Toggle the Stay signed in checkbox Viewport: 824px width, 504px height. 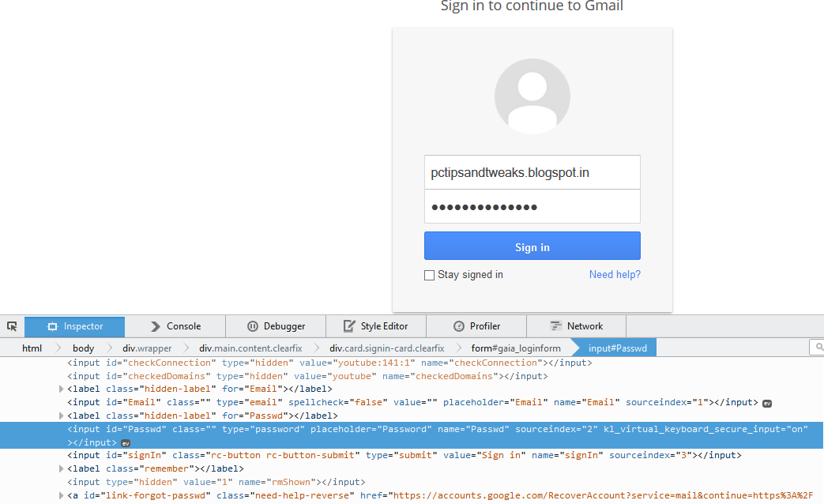[x=429, y=275]
